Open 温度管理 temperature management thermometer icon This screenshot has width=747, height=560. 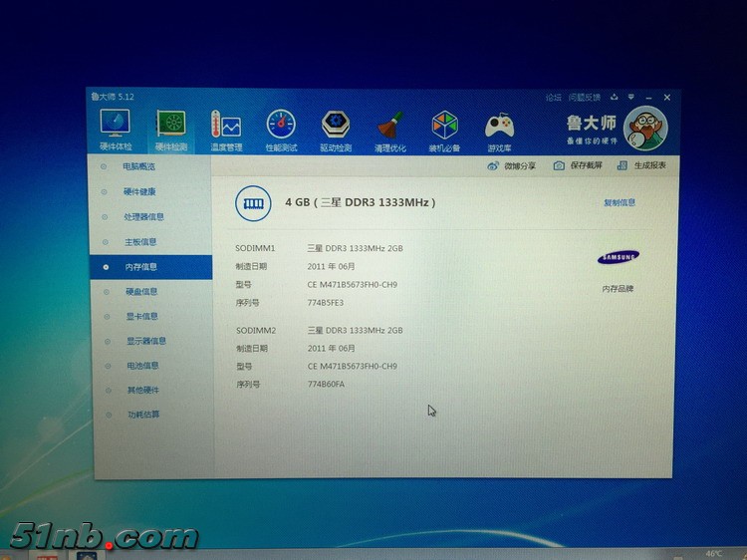click(226, 126)
